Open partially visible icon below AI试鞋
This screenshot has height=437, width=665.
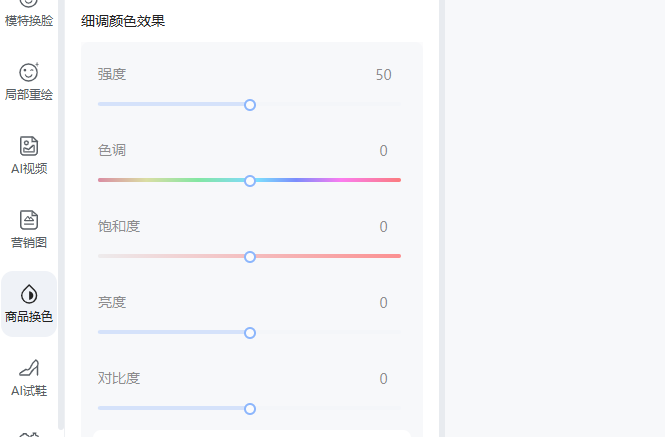tap(29, 434)
